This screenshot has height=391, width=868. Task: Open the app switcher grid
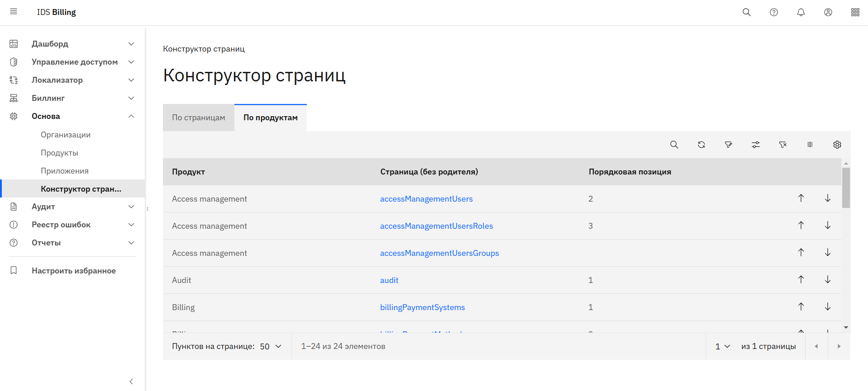click(x=855, y=12)
